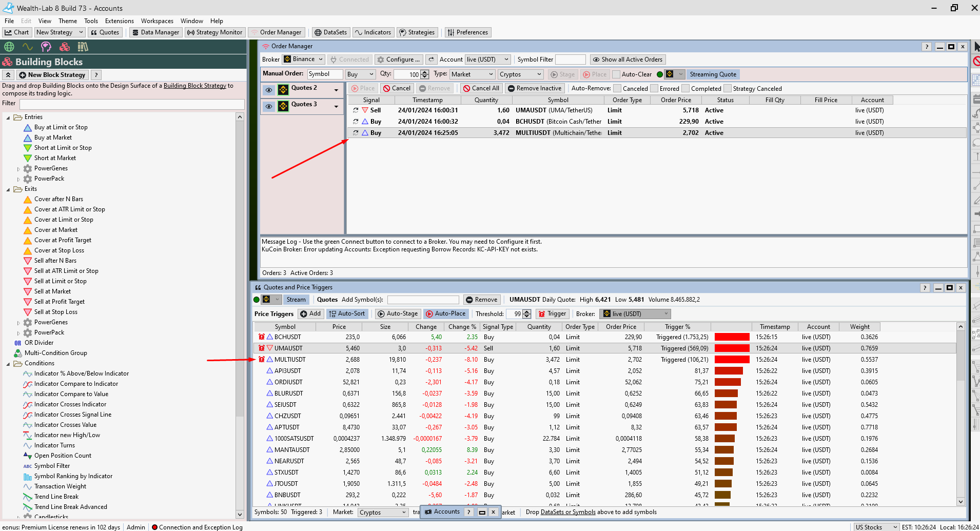The width and height of the screenshot is (980, 531).
Task: Click Remove Inactive in Order Manager
Action: [x=534, y=88]
